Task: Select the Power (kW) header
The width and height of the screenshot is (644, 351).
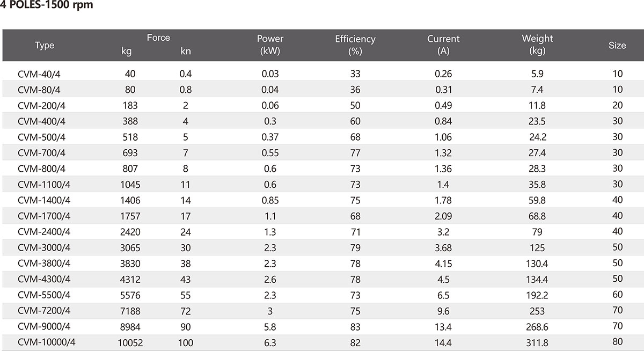Action: tap(270, 45)
